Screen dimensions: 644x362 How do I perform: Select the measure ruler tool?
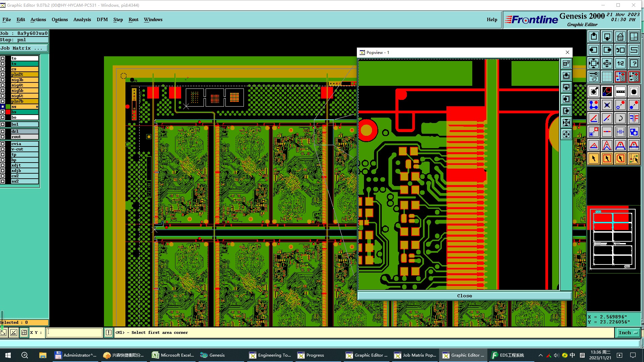point(620,92)
